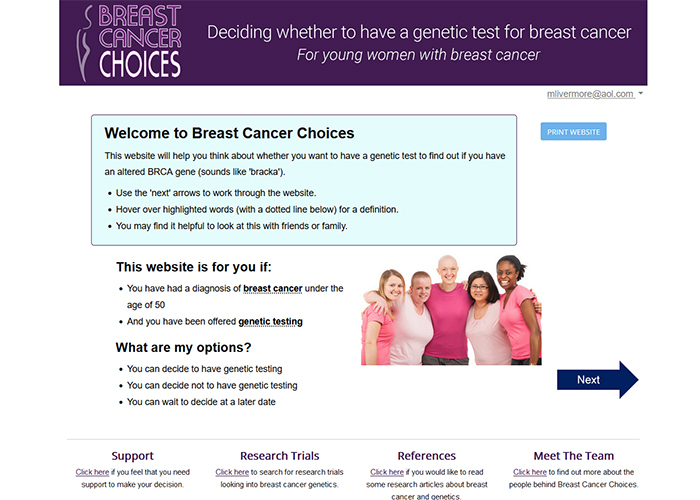Open the mlivermore@aol.com account dropdown
700x500 pixels.
pos(594,94)
